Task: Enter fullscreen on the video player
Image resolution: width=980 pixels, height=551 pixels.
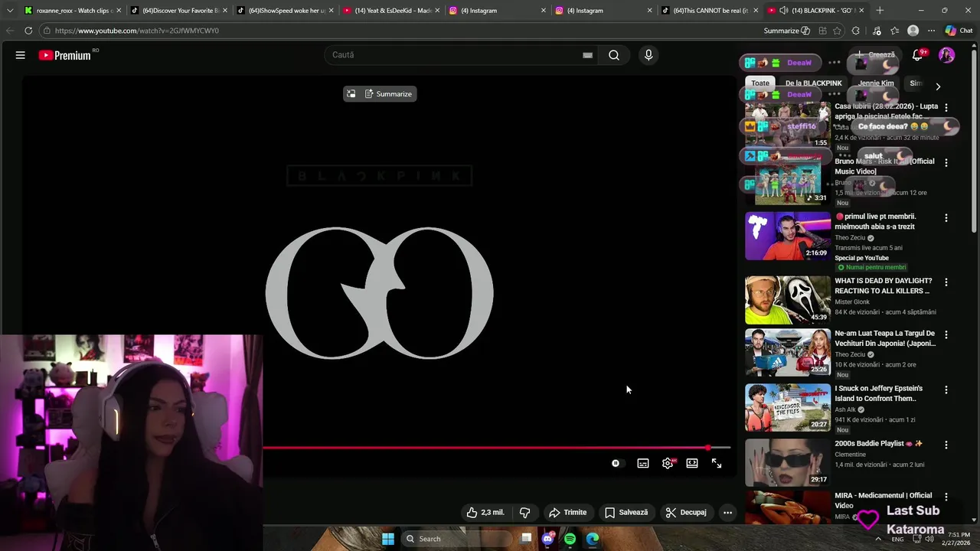Action: [717, 463]
